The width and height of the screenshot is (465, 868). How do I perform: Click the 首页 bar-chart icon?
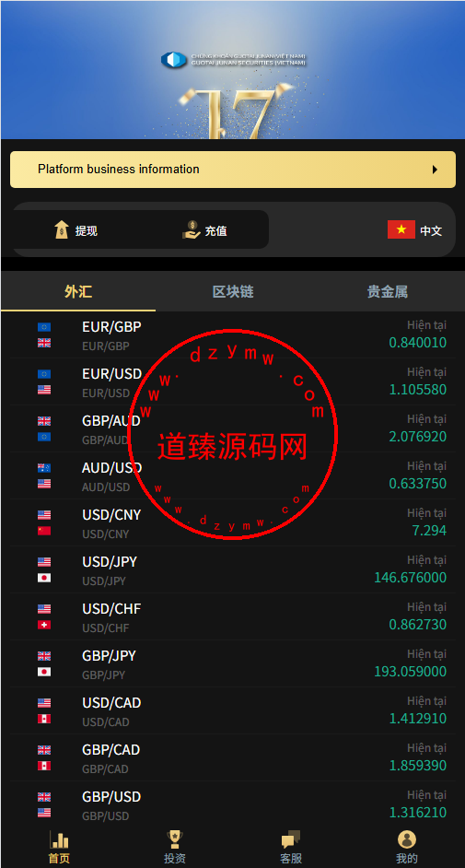click(59, 839)
